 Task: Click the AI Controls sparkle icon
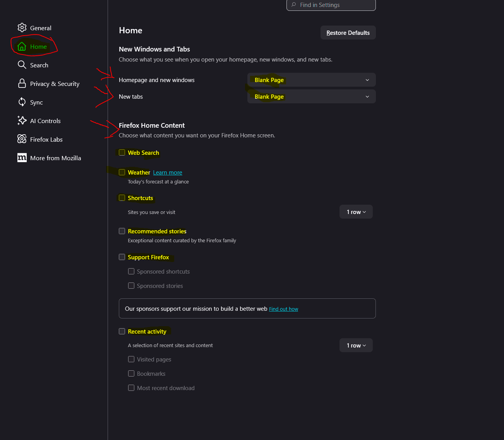coord(22,120)
